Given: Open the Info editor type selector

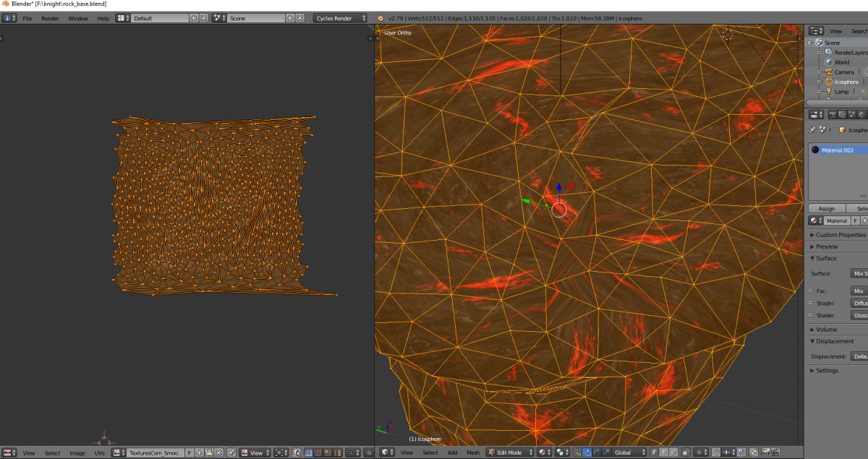Looking at the screenshot, I should pos(9,17).
